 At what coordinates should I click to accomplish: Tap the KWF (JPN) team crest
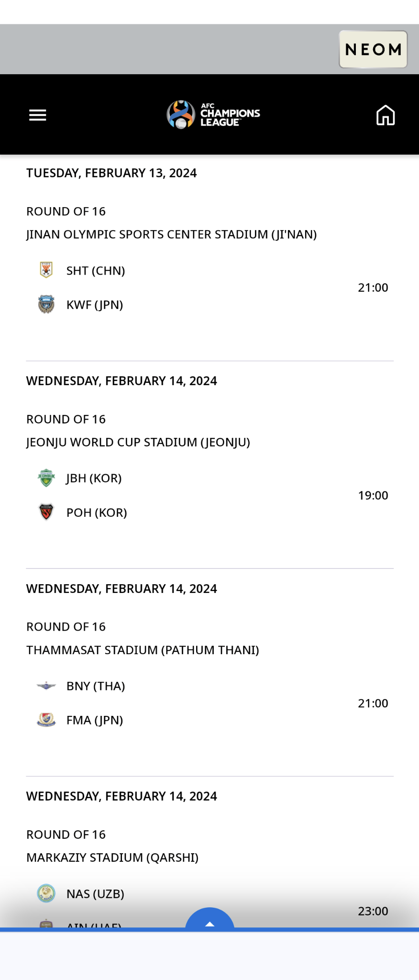tap(46, 304)
